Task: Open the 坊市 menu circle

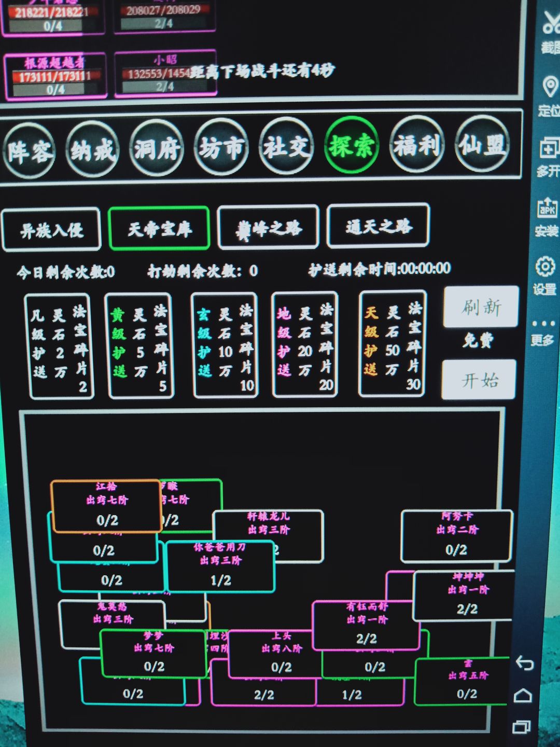Action: point(221,147)
